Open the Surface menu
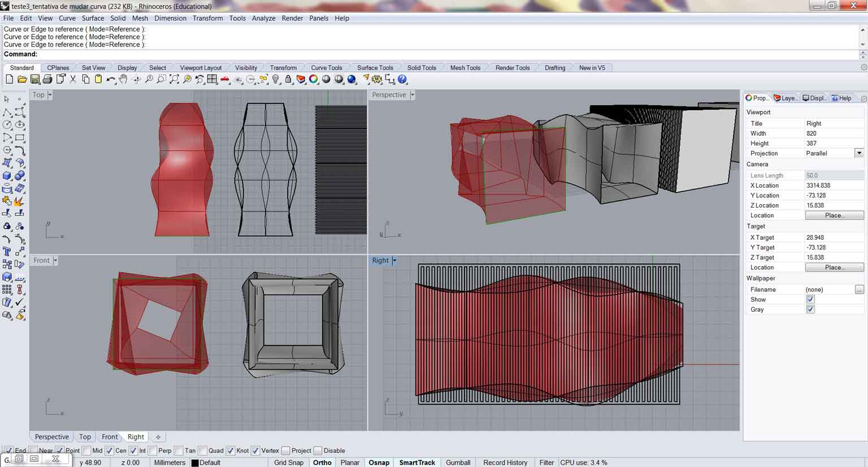This screenshot has width=868, height=467. [93, 18]
